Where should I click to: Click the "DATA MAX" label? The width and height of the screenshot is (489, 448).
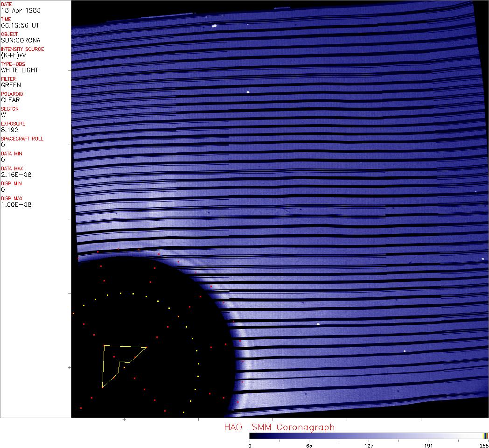[x=12, y=168]
